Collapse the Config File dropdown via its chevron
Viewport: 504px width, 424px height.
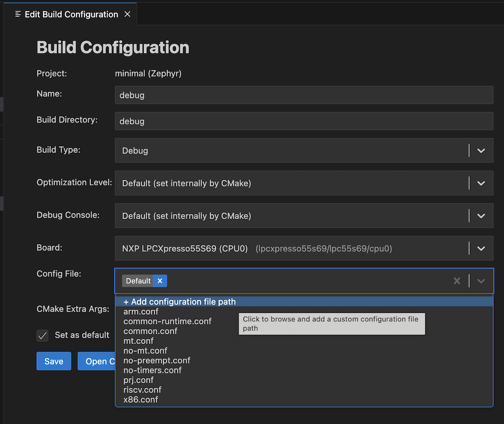480,281
